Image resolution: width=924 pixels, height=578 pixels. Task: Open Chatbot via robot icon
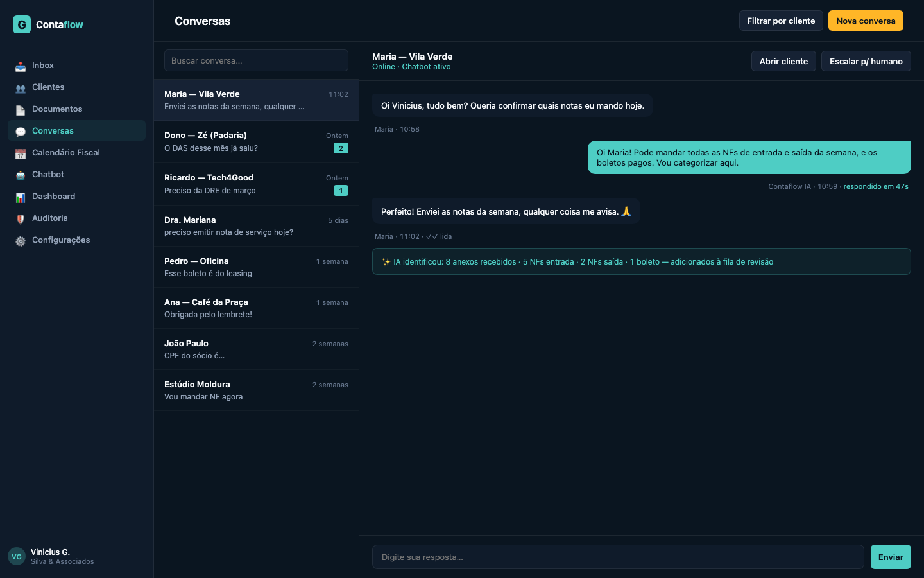pyautogui.click(x=21, y=175)
